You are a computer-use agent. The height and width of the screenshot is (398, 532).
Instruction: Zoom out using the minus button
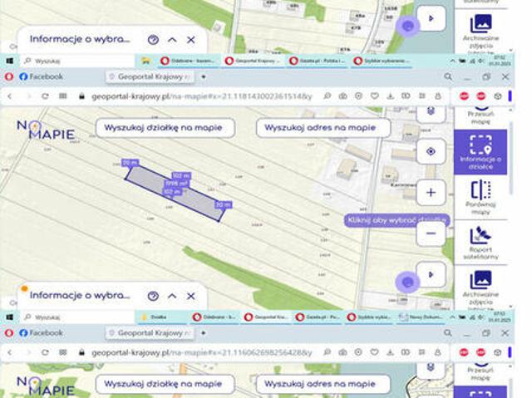pyautogui.click(x=431, y=233)
